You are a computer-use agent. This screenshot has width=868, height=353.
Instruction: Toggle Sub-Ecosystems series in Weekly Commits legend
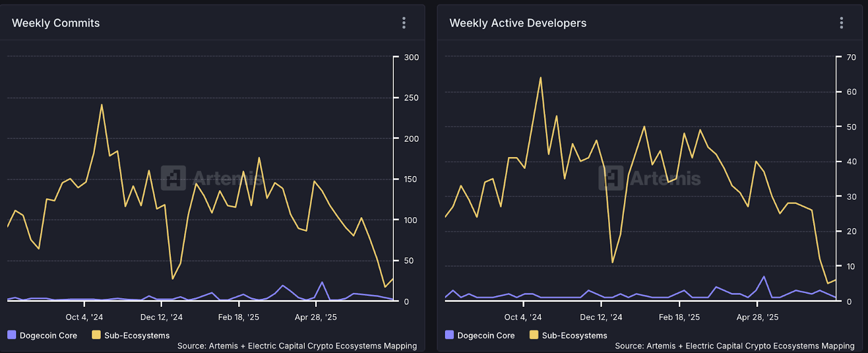131,335
